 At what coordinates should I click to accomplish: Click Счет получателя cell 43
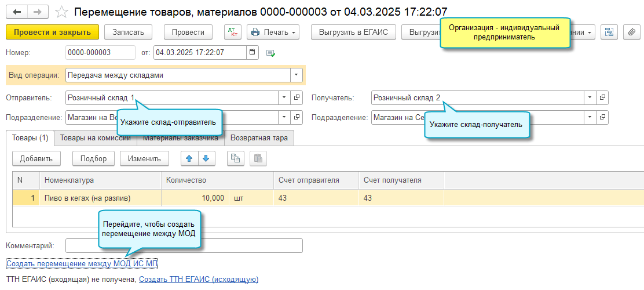click(x=401, y=198)
